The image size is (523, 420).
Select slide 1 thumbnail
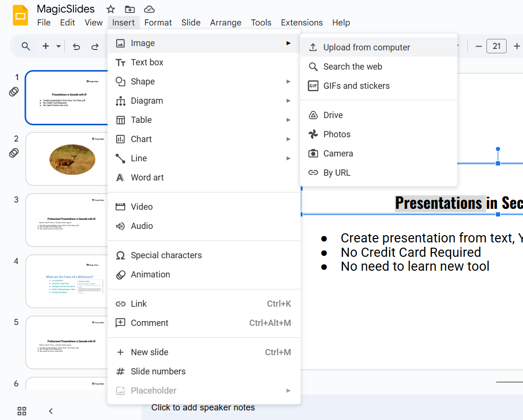pyautogui.click(x=67, y=97)
